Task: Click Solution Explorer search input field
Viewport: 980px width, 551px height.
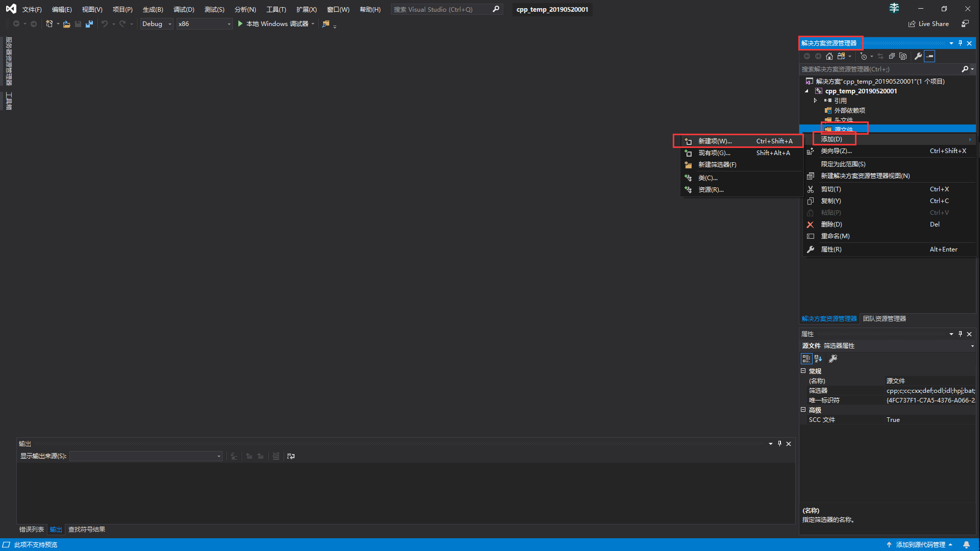Action: click(878, 69)
